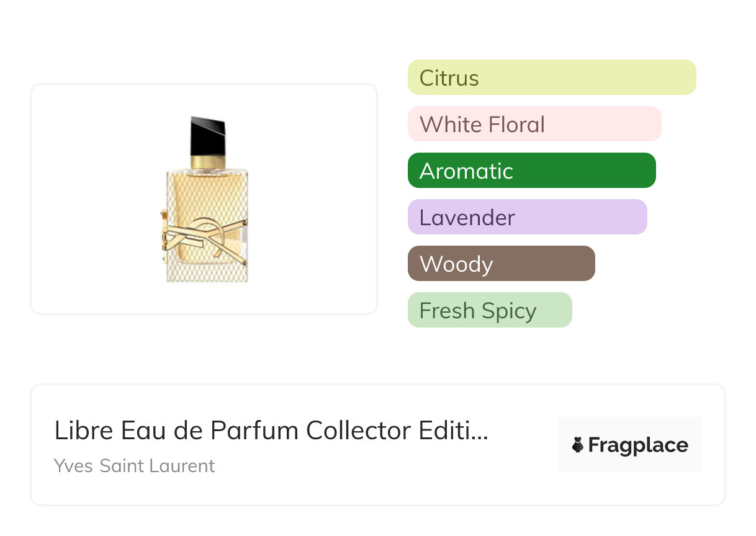Screen dimensions: 756x536
Task: Choose the dark green Aromatic accord bar
Action: (x=531, y=171)
